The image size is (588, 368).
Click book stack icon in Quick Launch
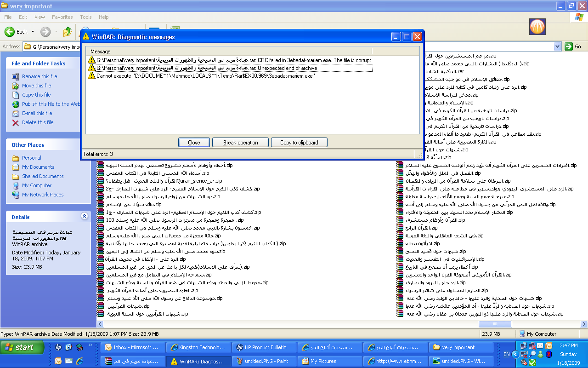(80, 347)
